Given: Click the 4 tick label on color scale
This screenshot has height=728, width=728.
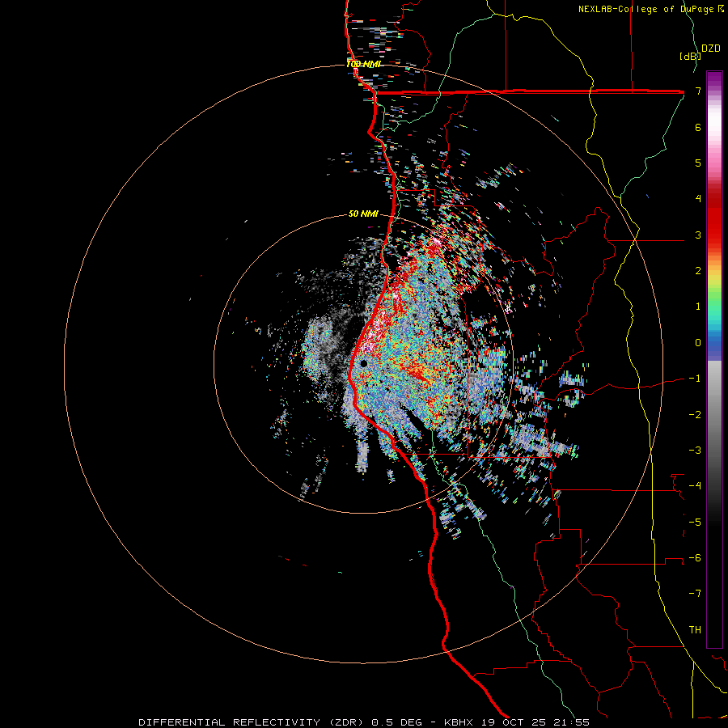Looking at the screenshot, I should point(698,199).
